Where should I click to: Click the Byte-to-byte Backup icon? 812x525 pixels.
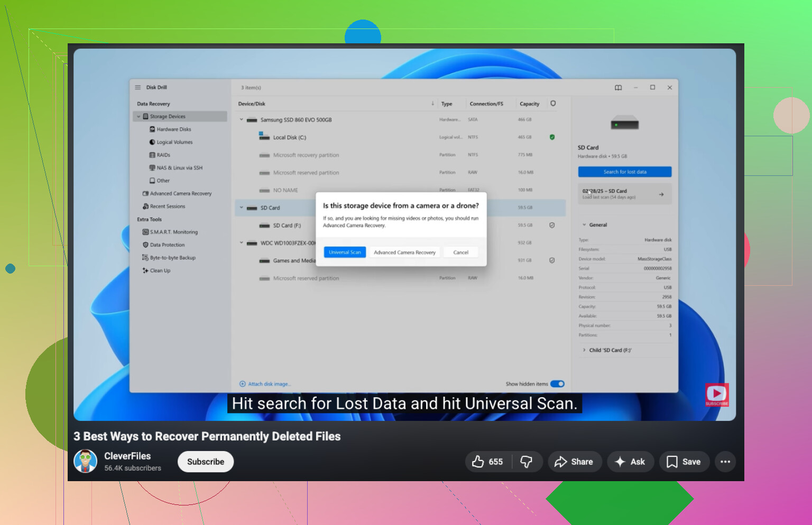coord(145,258)
